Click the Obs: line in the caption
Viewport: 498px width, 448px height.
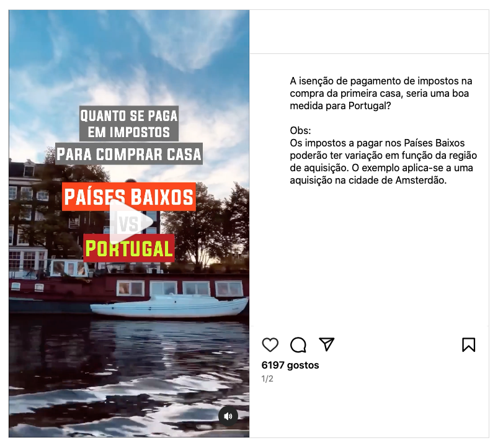(x=300, y=130)
